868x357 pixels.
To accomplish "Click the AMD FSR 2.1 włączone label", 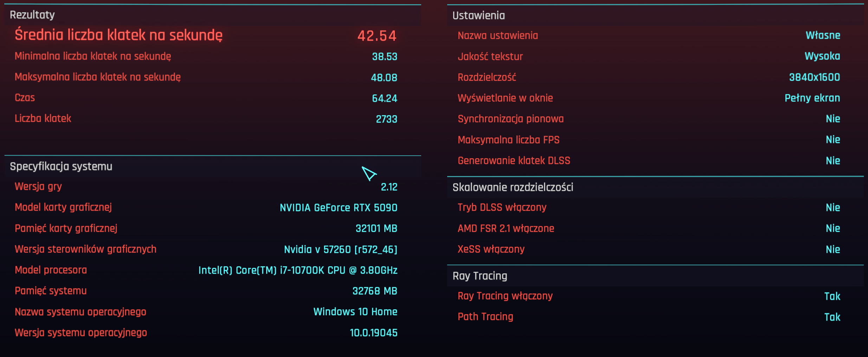I will (506, 228).
